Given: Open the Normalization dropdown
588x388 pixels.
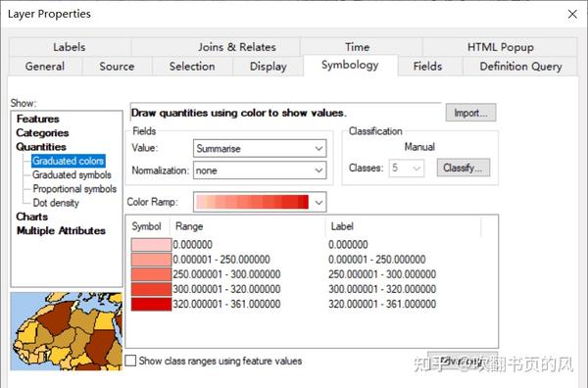Looking at the screenshot, I should point(260,170).
